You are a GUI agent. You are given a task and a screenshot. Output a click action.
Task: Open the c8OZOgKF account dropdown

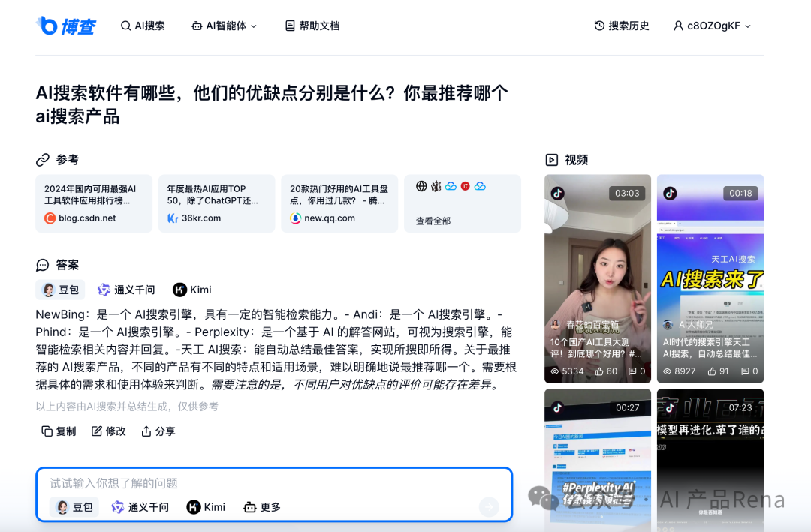(711, 25)
